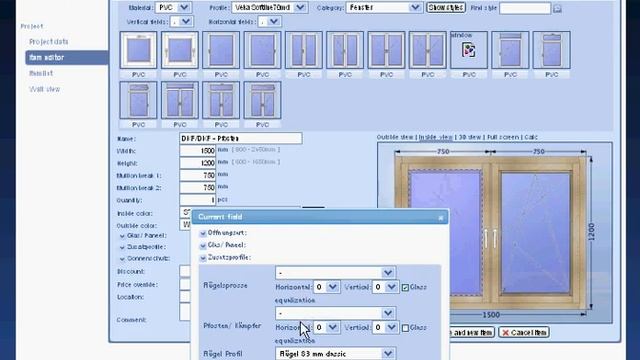Open Item list in sidebar
Viewport: 640px width, 360px height.
[x=41, y=73]
